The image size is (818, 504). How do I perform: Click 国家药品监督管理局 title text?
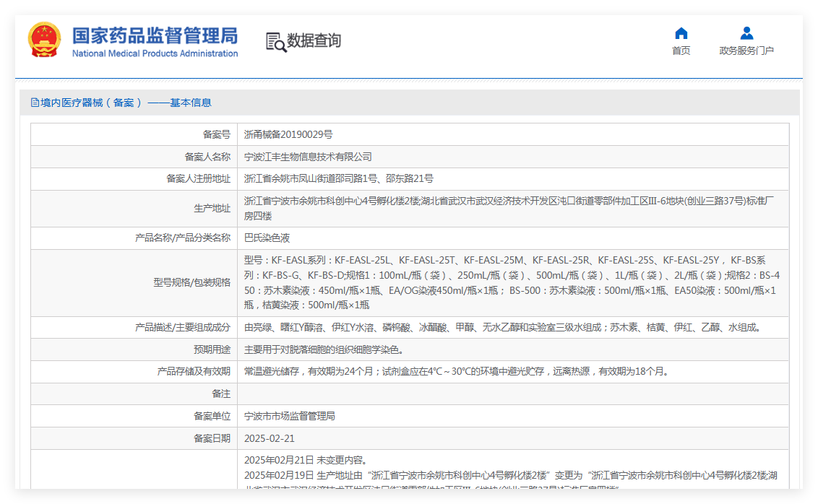[x=155, y=35]
